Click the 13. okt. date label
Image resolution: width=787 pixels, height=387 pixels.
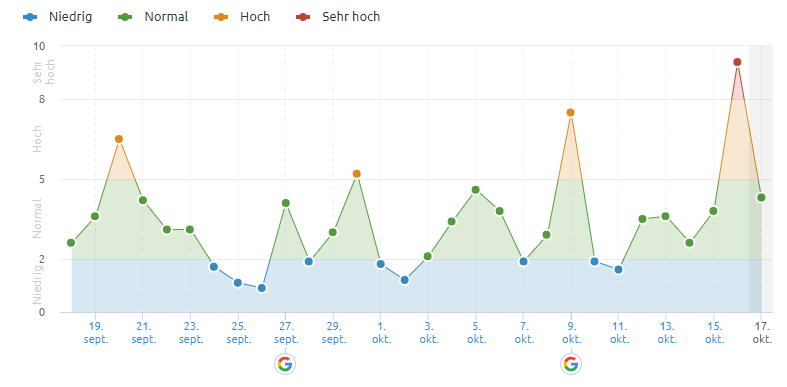coord(667,333)
